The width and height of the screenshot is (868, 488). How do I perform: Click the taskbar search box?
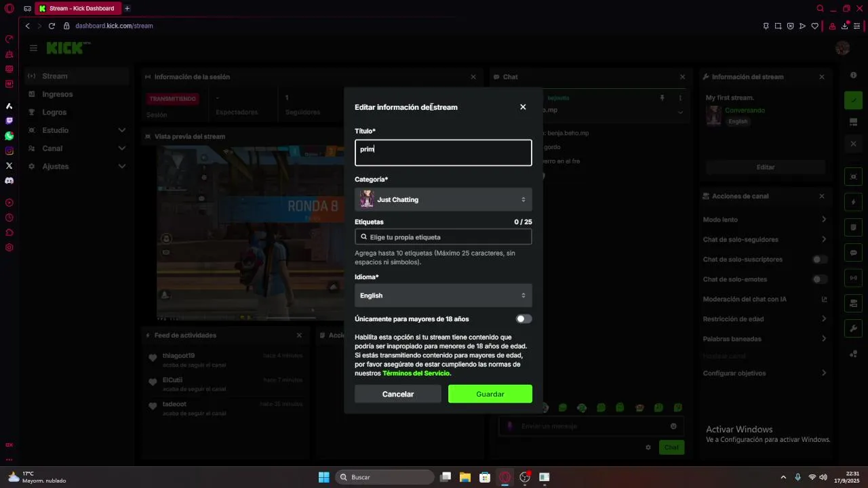point(385,477)
